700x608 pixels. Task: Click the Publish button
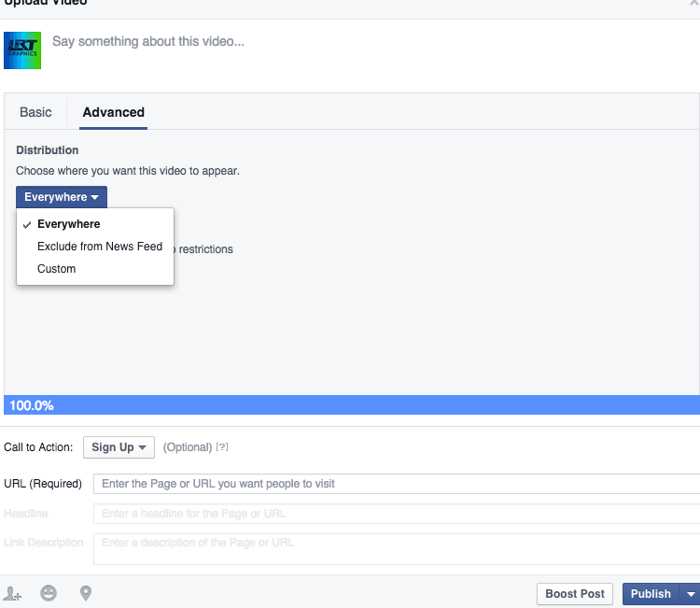click(651, 594)
